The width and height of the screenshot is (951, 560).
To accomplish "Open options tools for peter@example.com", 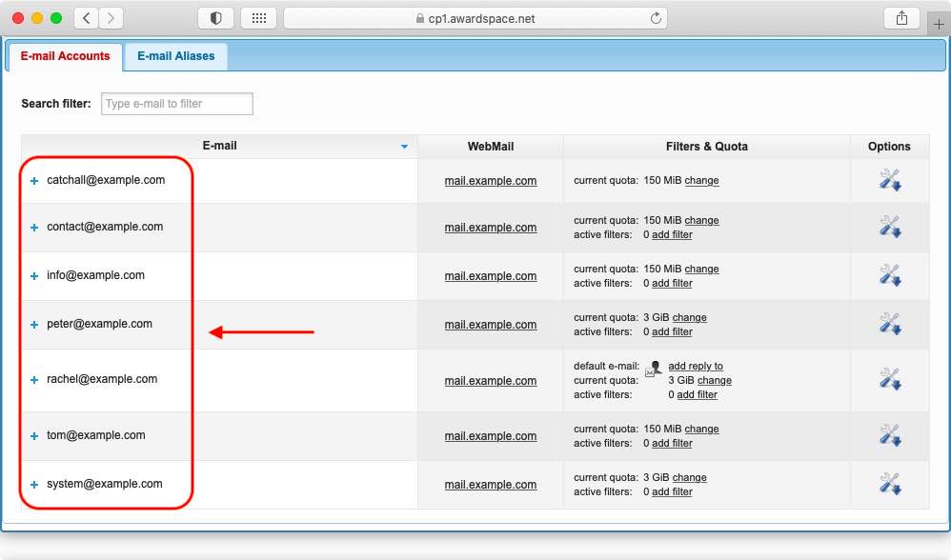I will 888,324.
